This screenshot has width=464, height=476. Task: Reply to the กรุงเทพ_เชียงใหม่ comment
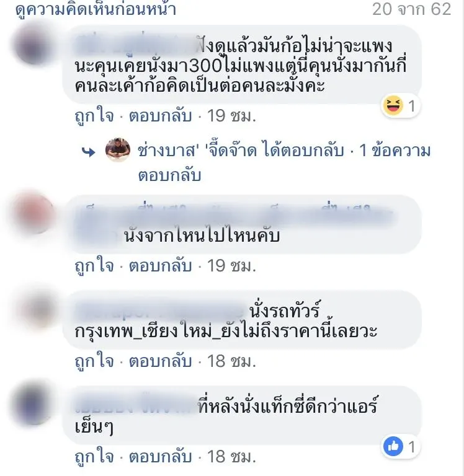(x=161, y=361)
